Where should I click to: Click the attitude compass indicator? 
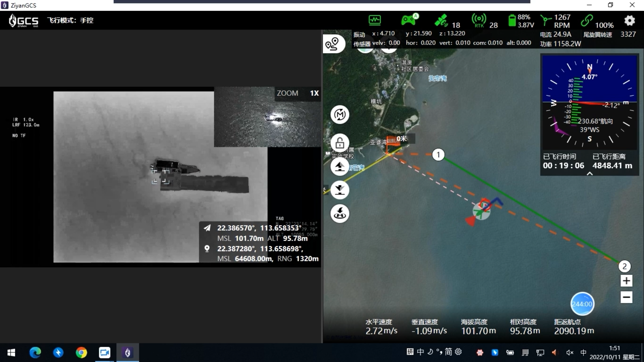tap(589, 102)
